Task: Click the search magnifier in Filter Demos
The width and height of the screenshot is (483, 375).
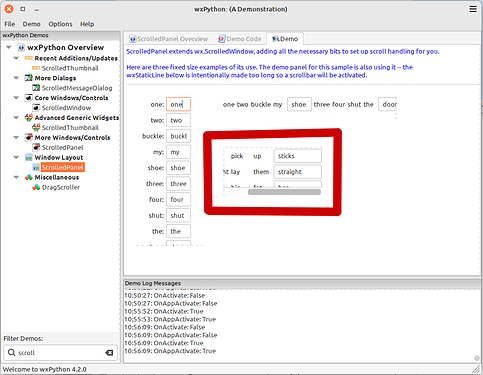Action: point(11,353)
